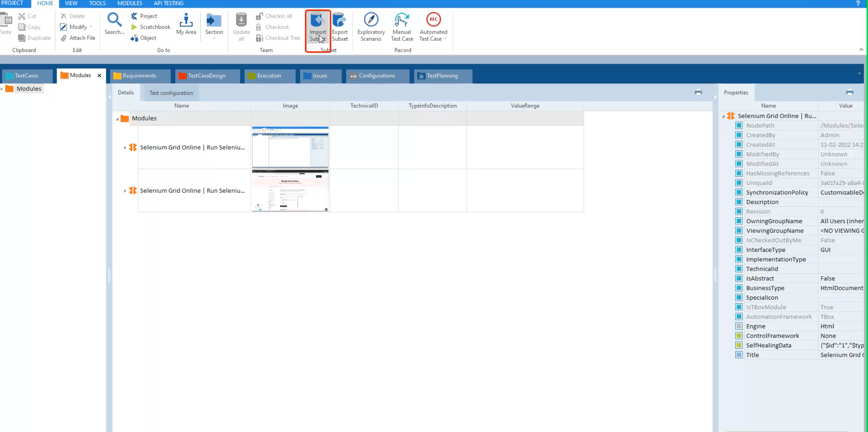
Task: Print the Properties panel
Action: coord(849,92)
